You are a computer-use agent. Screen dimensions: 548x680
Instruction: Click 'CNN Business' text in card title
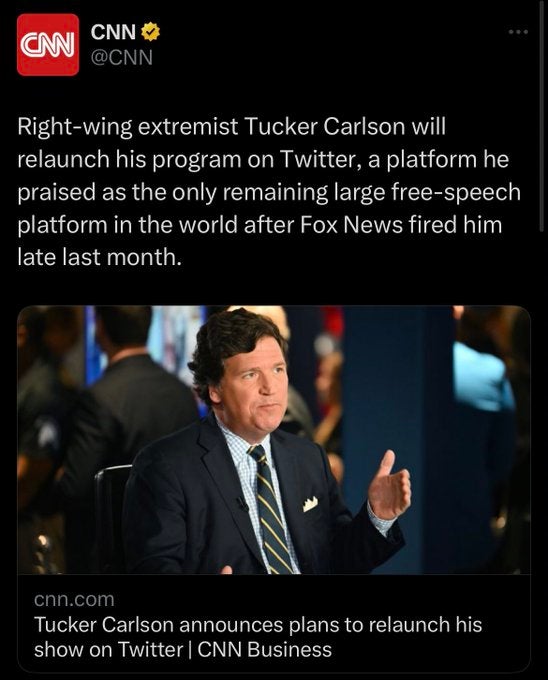coord(264,650)
